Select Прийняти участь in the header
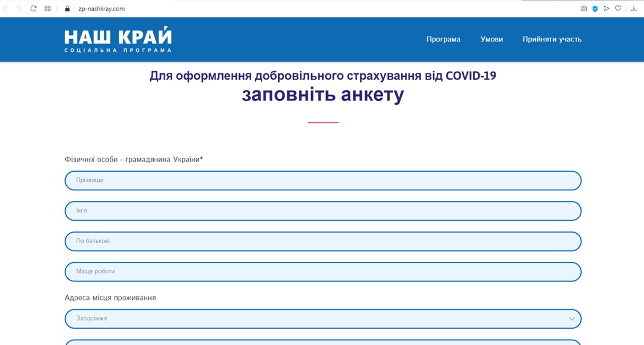Viewport: 644px width, 345px height. point(552,39)
